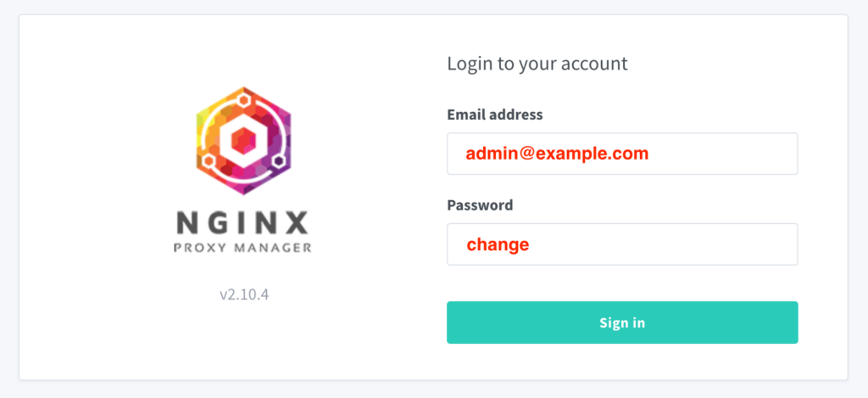
Task: Click the lower-right small hexagon node on logo
Action: [279, 161]
